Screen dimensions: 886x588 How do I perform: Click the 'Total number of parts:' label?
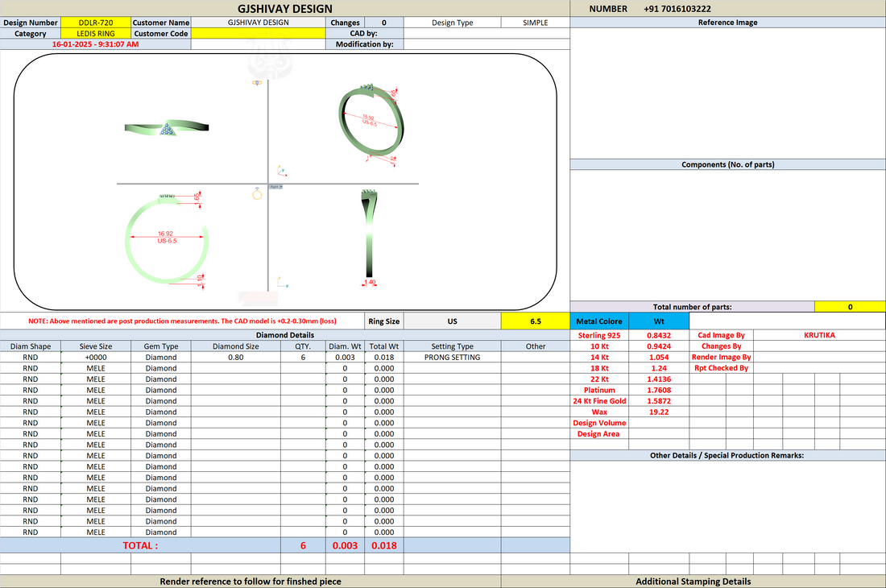[692, 307]
